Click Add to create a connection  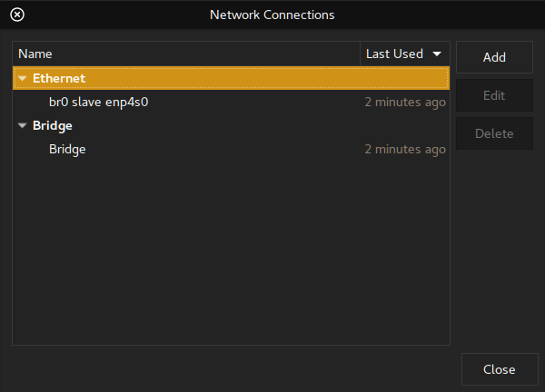click(494, 57)
